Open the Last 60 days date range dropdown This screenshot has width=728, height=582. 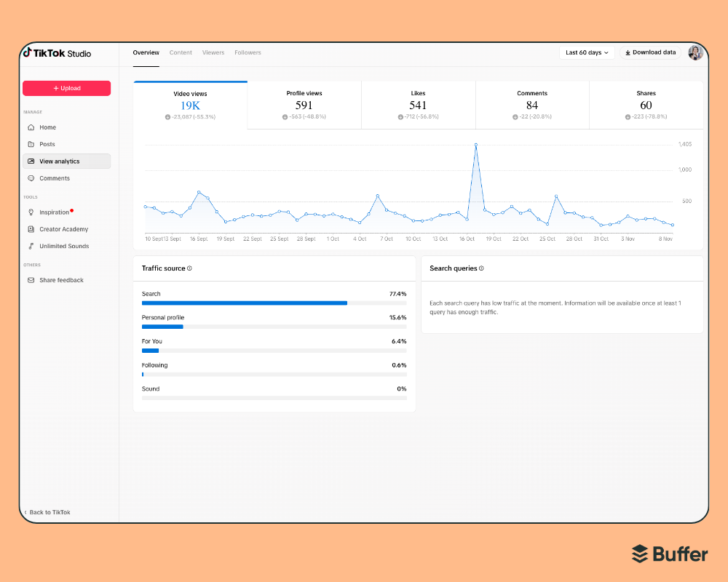(x=587, y=52)
